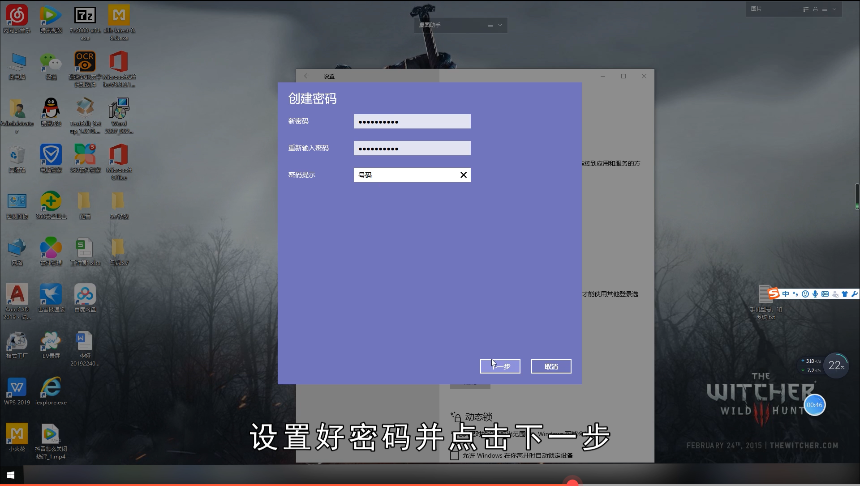This screenshot has height=486, width=860.
Task: Toggle punctuation mode on Sogou toolbar
Action: [x=795, y=294]
